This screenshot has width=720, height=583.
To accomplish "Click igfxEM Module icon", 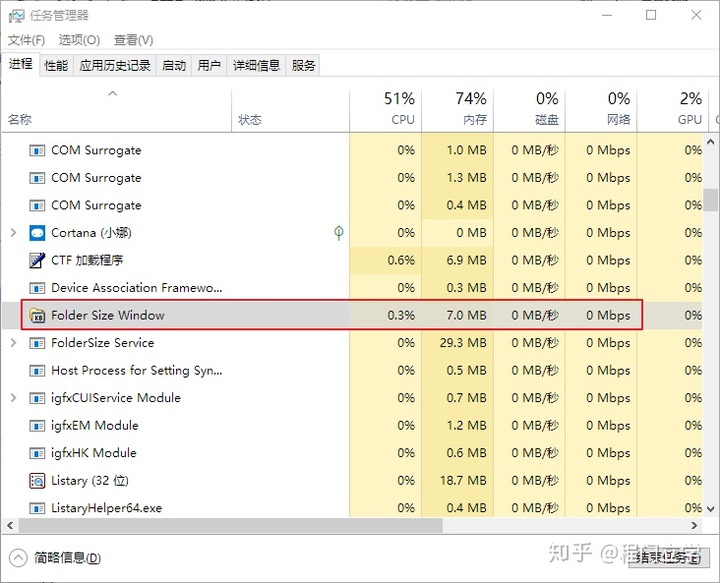I will point(37,426).
